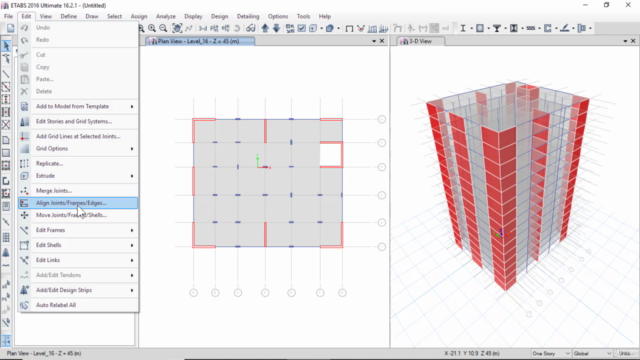Open 3-D View window options dropdown arrow
Screen dimensions: 640x360
625,41
